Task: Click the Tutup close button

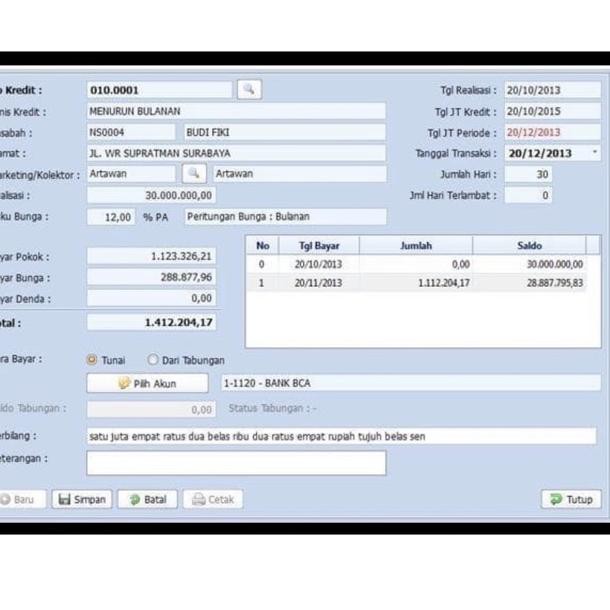Action: tap(571, 499)
